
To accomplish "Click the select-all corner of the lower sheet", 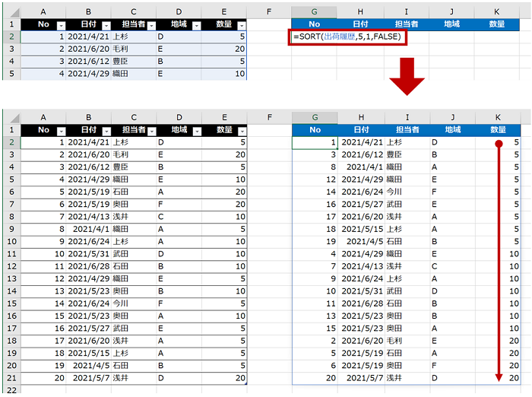I will click(x=11, y=117).
